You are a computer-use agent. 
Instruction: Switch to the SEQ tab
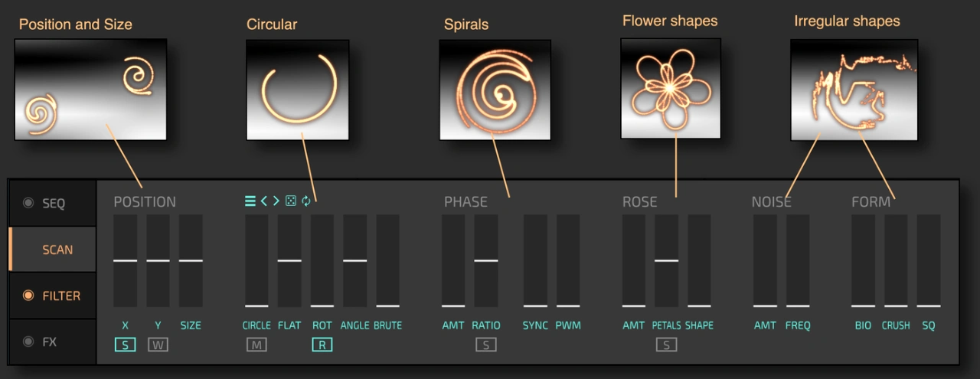[53, 203]
